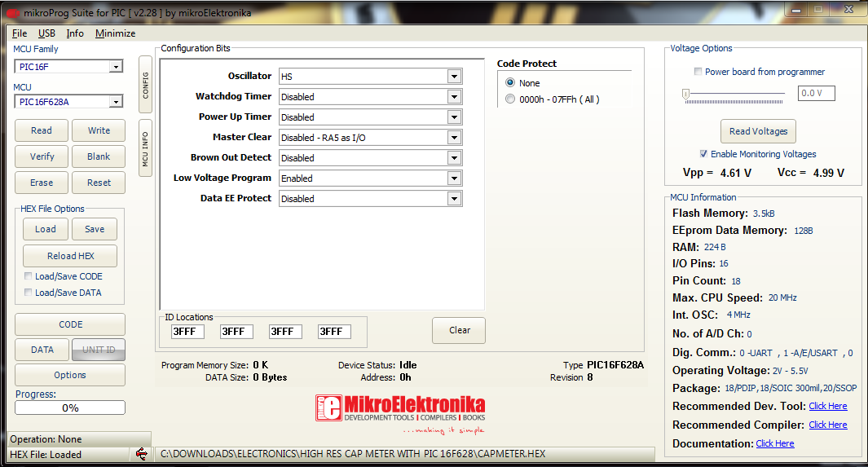Click the fourth ID Locations 3FFF field
Screen dimensions: 868x467
[334, 332]
